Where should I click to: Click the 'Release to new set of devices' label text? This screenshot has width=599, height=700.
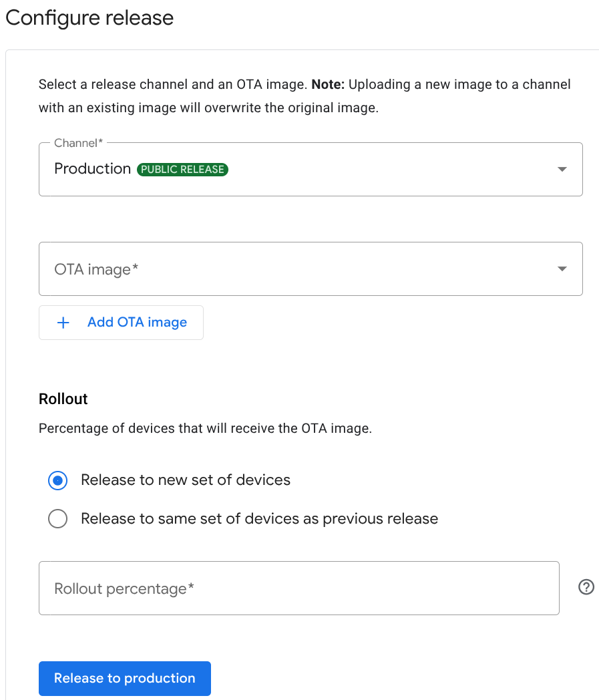[186, 480]
